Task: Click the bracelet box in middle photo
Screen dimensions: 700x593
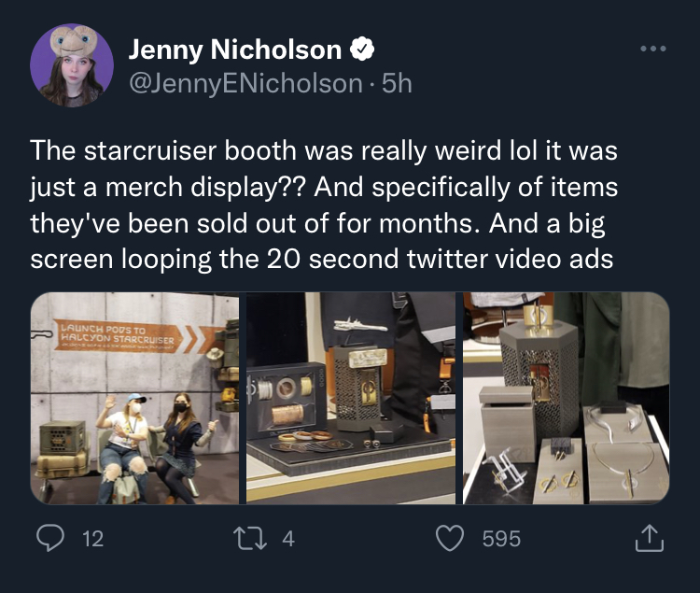Action: point(287,400)
